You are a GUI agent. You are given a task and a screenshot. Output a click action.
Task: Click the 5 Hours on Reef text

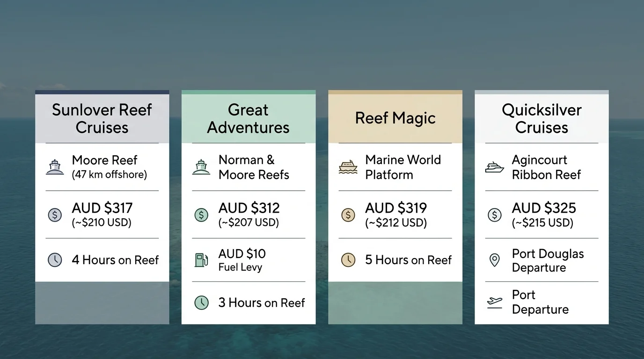click(409, 260)
